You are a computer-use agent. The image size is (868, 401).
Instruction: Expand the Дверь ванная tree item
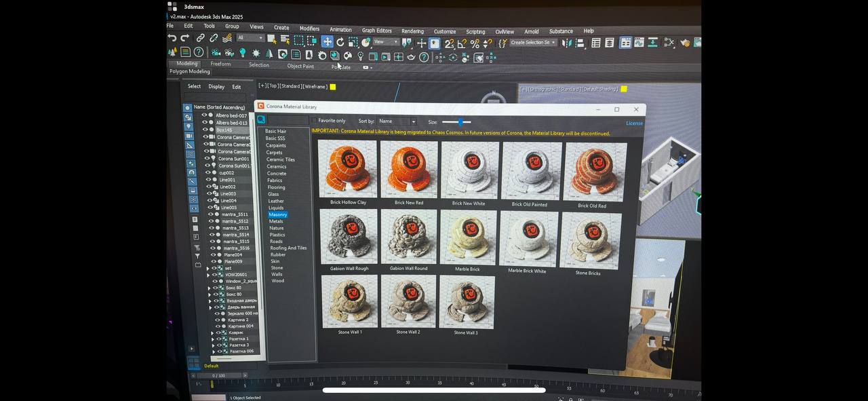pyautogui.click(x=210, y=307)
